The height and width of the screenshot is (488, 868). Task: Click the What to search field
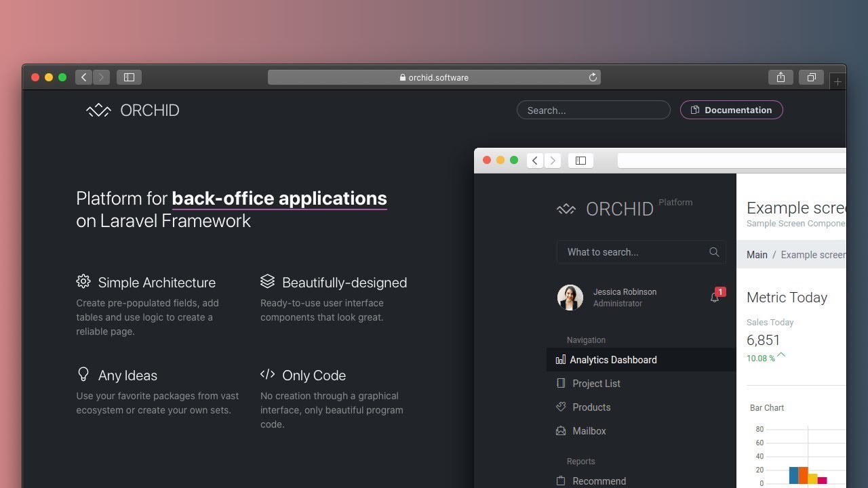pos(641,252)
